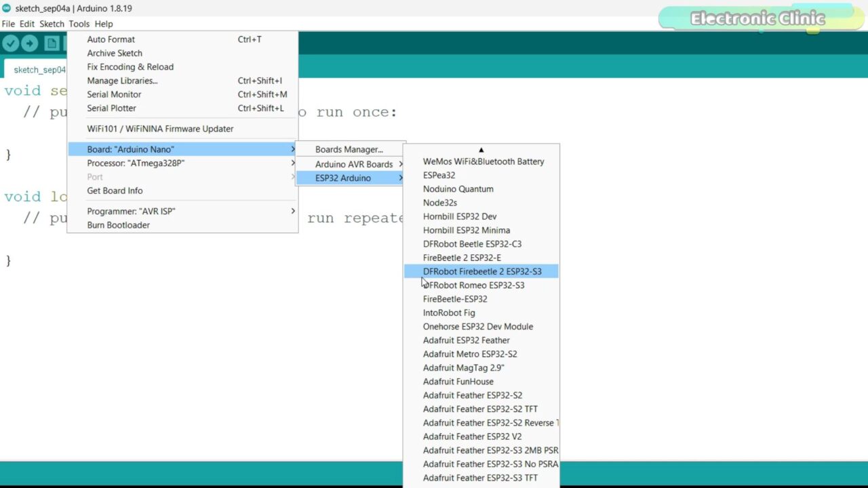The image size is (868, 488).
Task: Open the Serial Monitor
Action: 182,94
